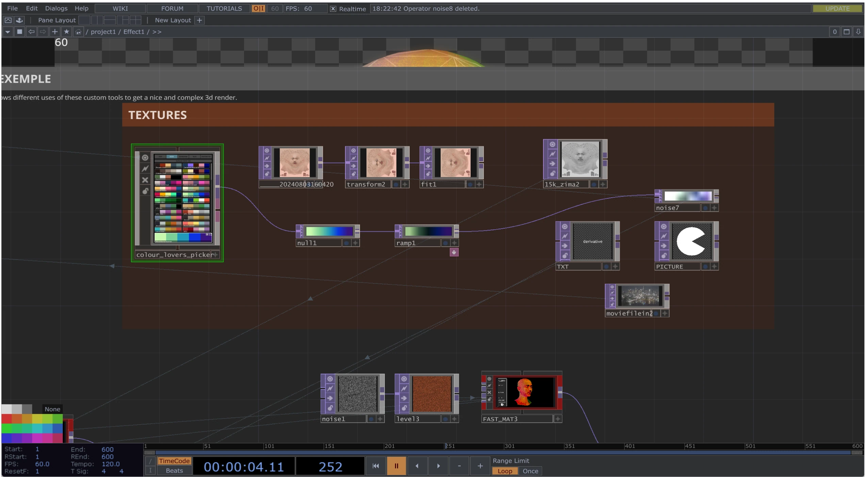Open the Help menu
The width and height of the screenshot is (868, 477).
pos(81,8)
